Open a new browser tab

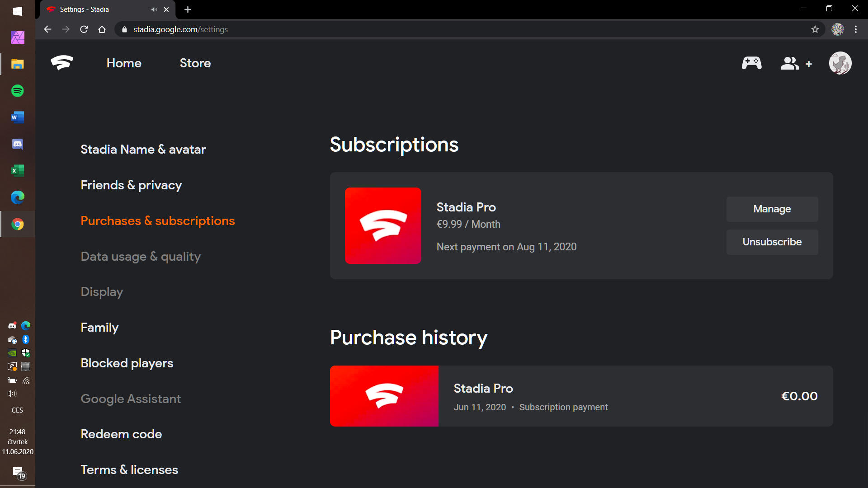pos(188,9)
